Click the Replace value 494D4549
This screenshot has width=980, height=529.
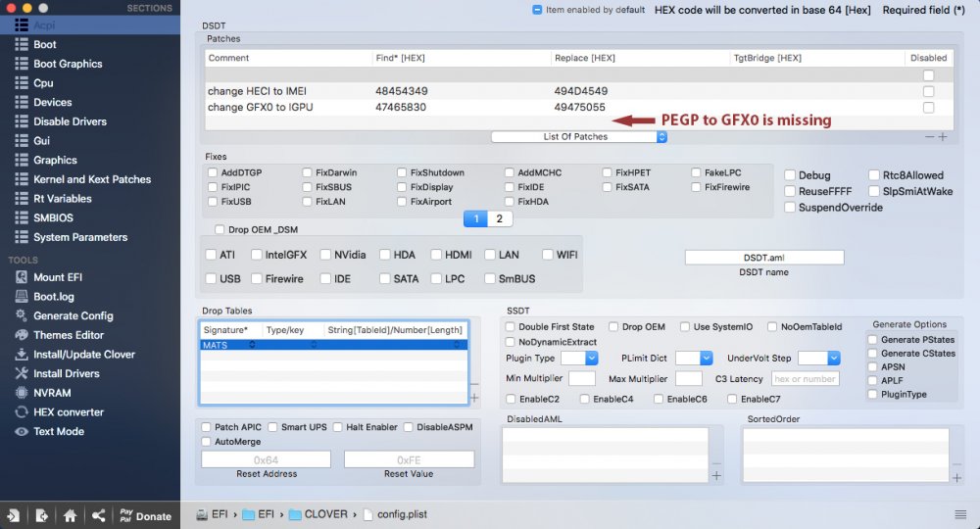(580, 91)
